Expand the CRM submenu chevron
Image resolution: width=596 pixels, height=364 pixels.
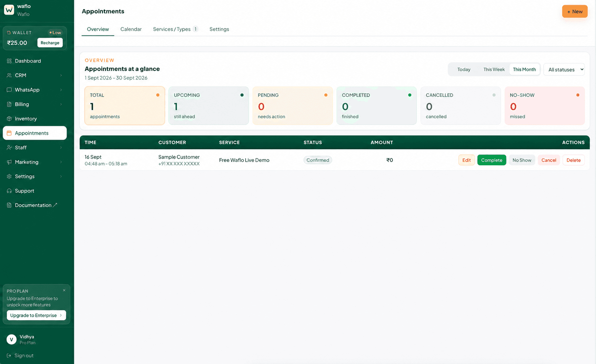tap(61, 75)
